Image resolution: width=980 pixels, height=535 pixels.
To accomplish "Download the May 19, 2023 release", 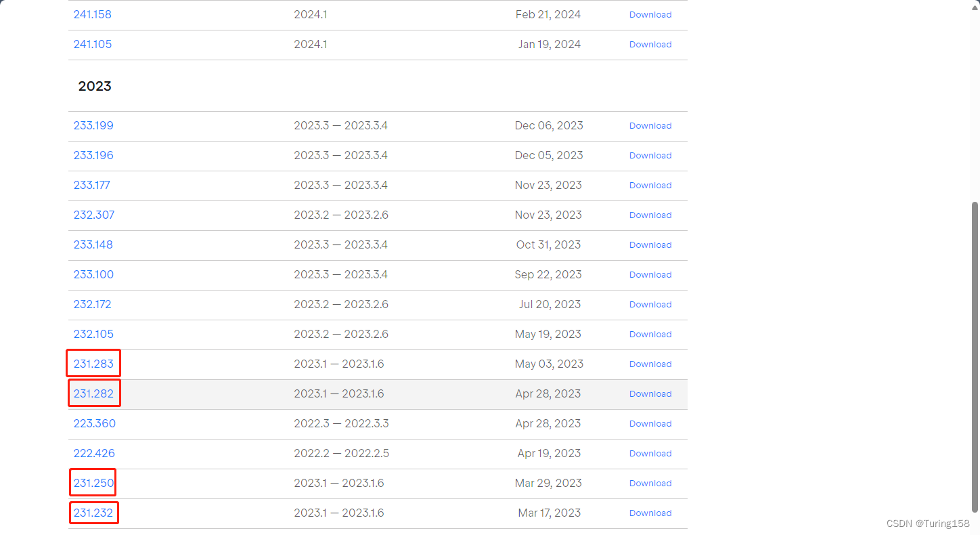I will (x=650, y=334).
